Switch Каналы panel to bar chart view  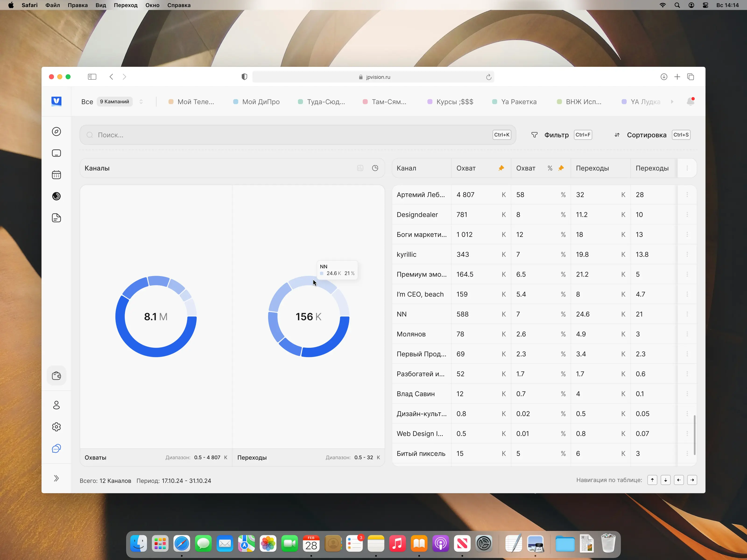pos(360,168)
